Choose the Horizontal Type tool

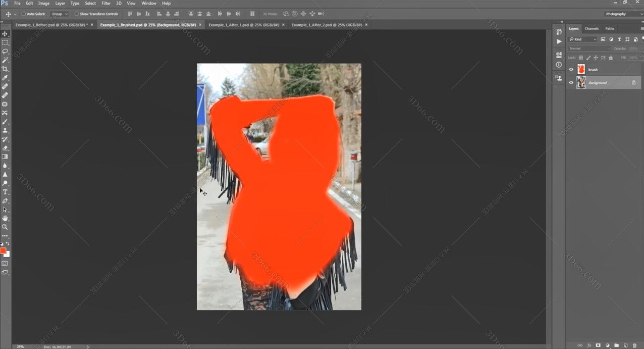tap(5, 192)
